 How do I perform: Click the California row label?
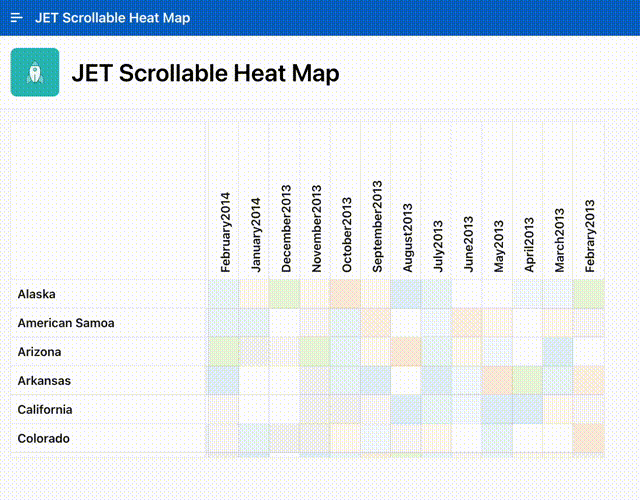click(46, 410)
